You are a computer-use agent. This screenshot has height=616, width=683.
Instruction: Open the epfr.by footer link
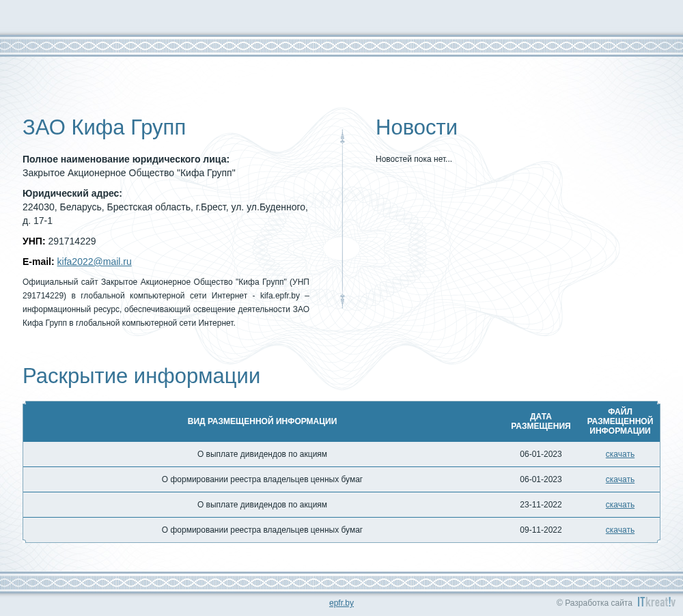coord(341,603)
